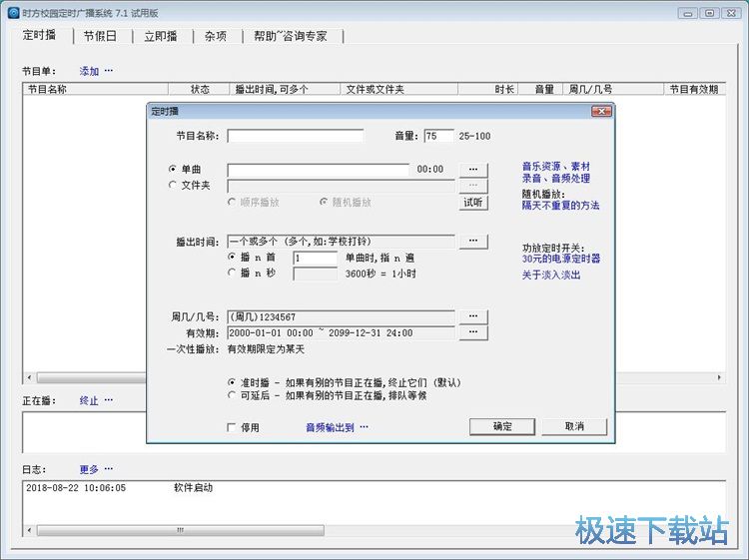Open the 周几/几号 selector ... button
The image size is (749, 560).
click(473, 316)
